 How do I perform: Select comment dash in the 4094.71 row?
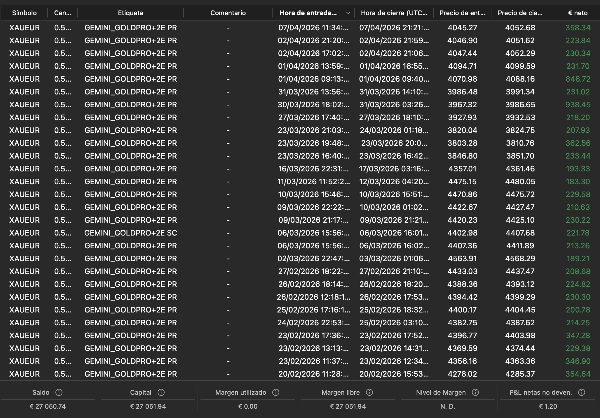pos(228,66)
